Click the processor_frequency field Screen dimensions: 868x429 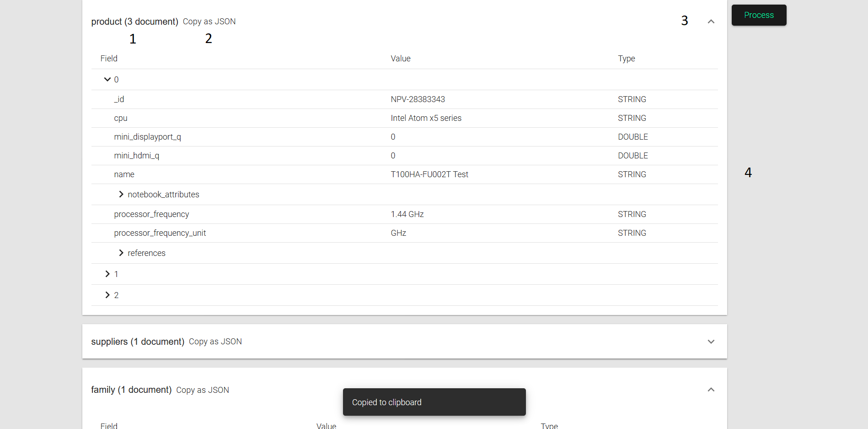click(x=151, y=214)
